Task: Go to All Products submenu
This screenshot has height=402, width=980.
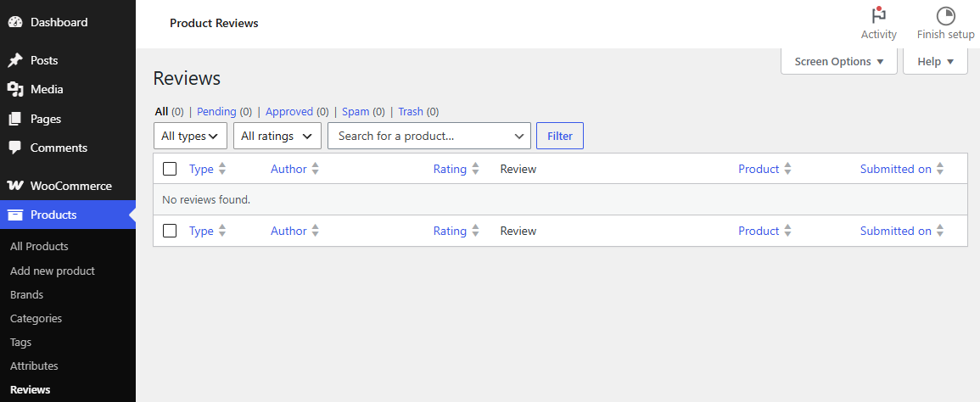Action: click(39, 246)
